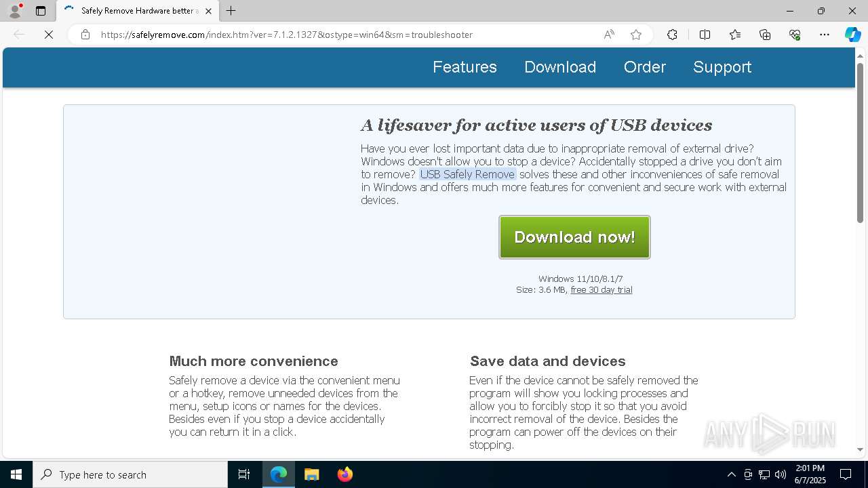The image size is (868, 488).
Task: Open File Explorer from the taskbar
Action: pos(312,474)
